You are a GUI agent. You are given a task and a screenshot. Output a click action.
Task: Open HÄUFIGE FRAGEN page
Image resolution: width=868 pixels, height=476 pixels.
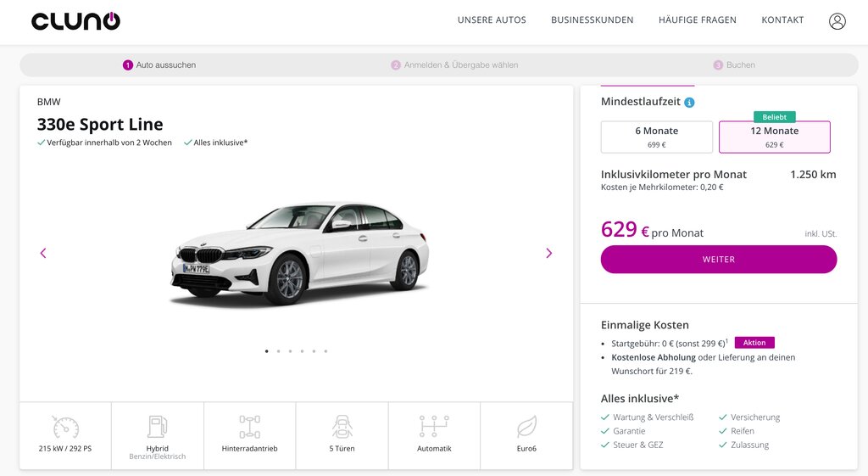tap(698, 20)
